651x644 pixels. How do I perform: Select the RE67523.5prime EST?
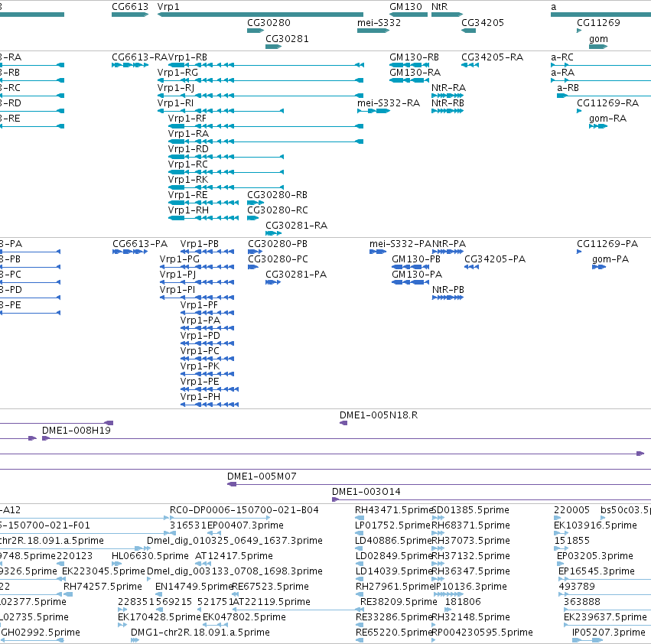[270, 587]
